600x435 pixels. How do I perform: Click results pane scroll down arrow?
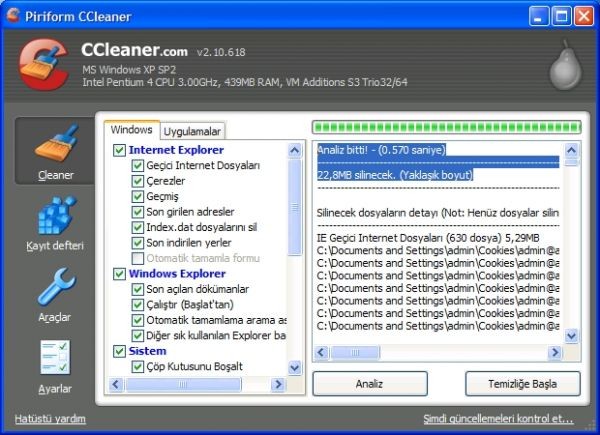pos(571,336)
